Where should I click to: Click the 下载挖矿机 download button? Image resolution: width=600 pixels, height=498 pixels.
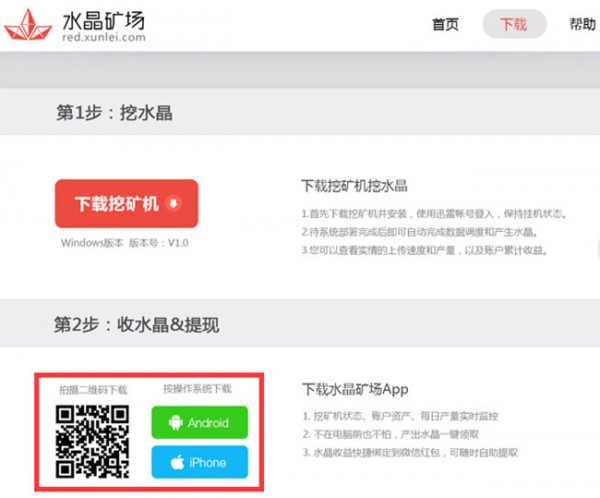click(x=127, y=204)
